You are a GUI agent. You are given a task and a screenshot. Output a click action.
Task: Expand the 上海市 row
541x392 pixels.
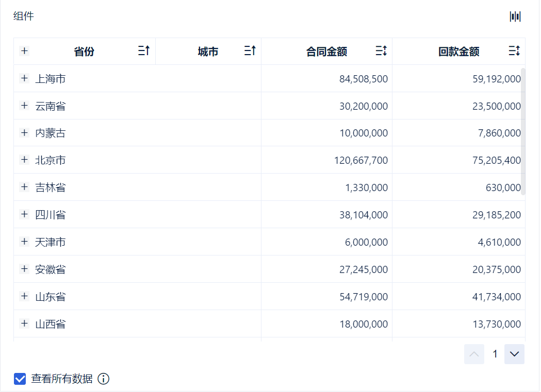coord(24,78)
